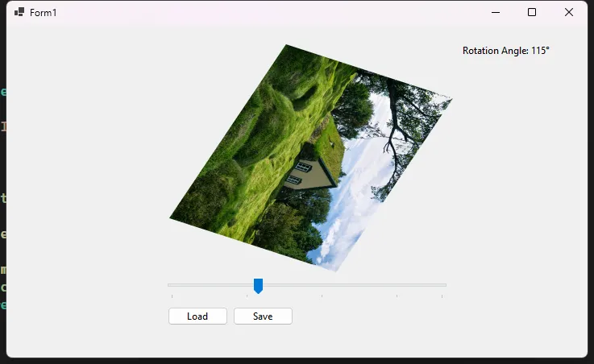Screen dimensions: 594x364
Task: Click the Form1 window icon
Action: (x=19, y=12)
